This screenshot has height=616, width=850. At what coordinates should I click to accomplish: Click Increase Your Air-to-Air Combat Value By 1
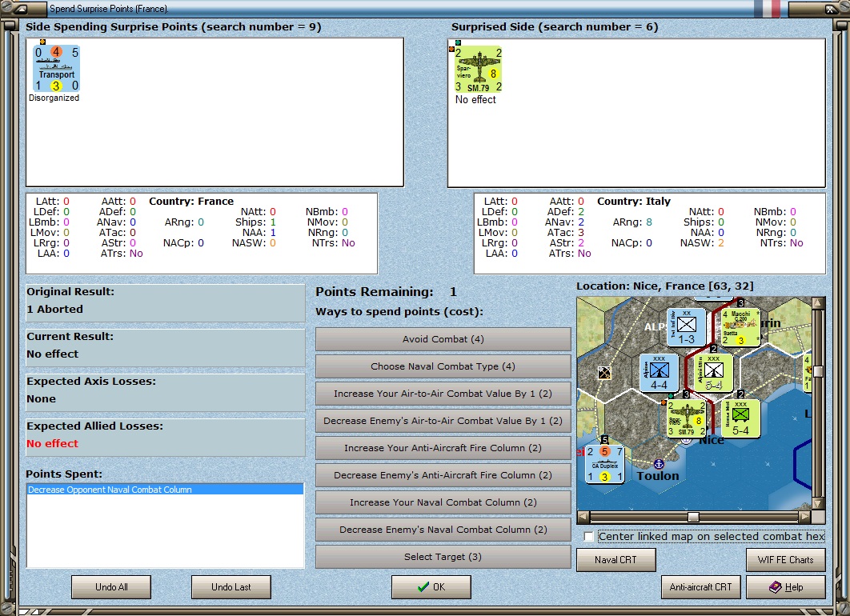coord(443,394)
